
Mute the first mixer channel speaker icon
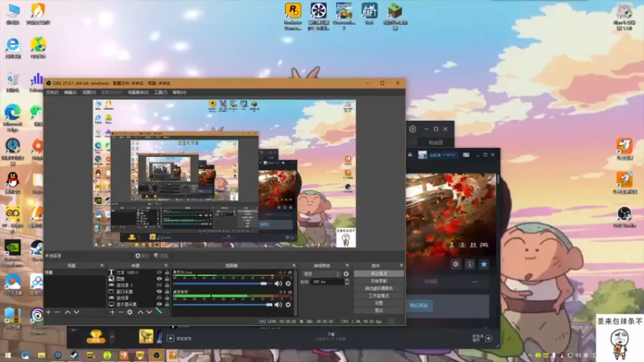coord(278,284)
